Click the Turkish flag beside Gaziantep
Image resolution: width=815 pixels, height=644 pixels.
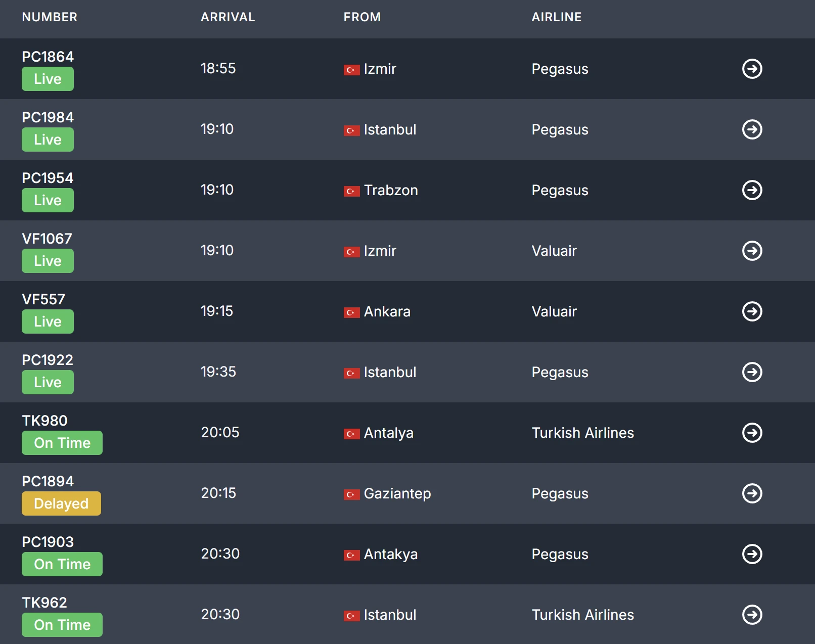[351, 494]
